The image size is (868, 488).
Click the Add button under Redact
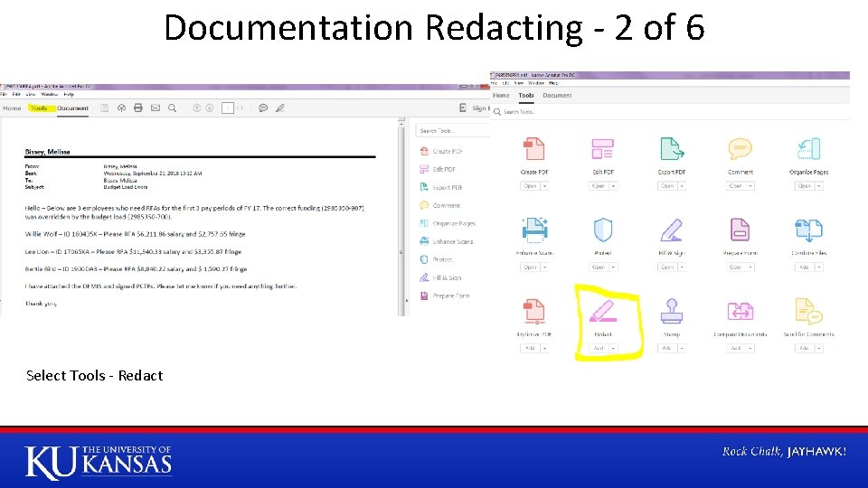pos(599,348)
